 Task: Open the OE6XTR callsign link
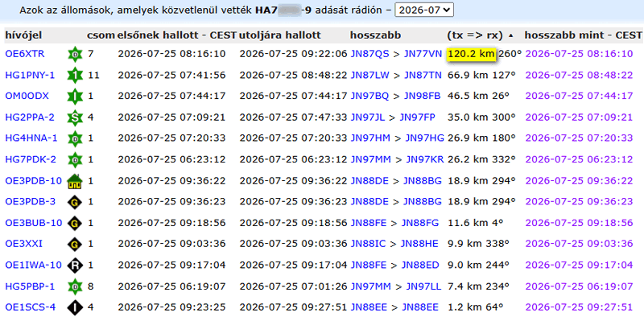point(25,54)
